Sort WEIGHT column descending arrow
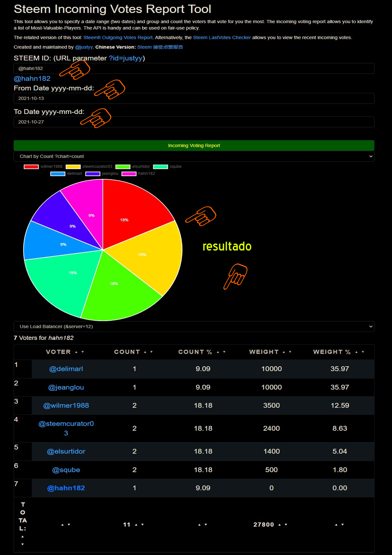The width and height of the screenshot is (392, 555). click(x=290, y=352)
